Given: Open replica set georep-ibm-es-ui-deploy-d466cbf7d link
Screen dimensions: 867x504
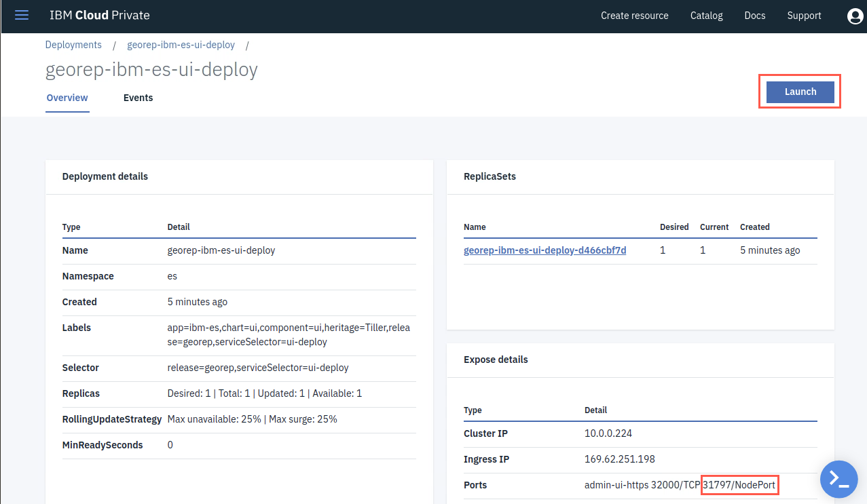Looking at the screenshot, I should [545, 250].
